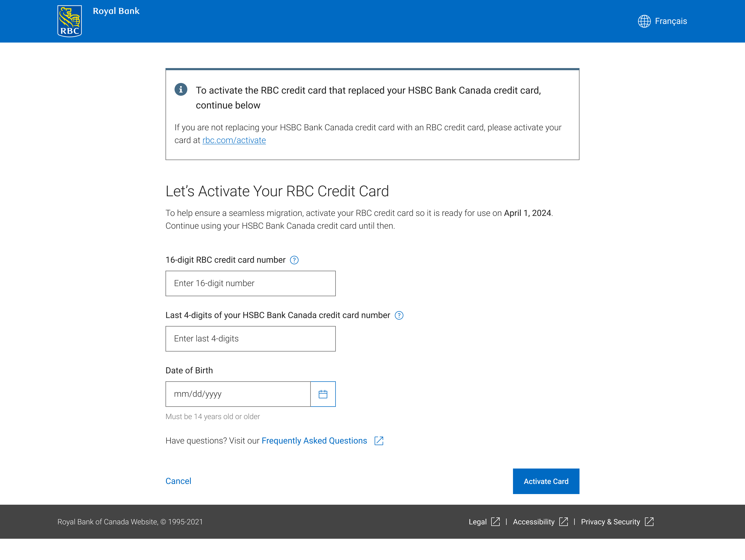Open the Legal footer link
The image size is (745, 560).
[478, 522]
